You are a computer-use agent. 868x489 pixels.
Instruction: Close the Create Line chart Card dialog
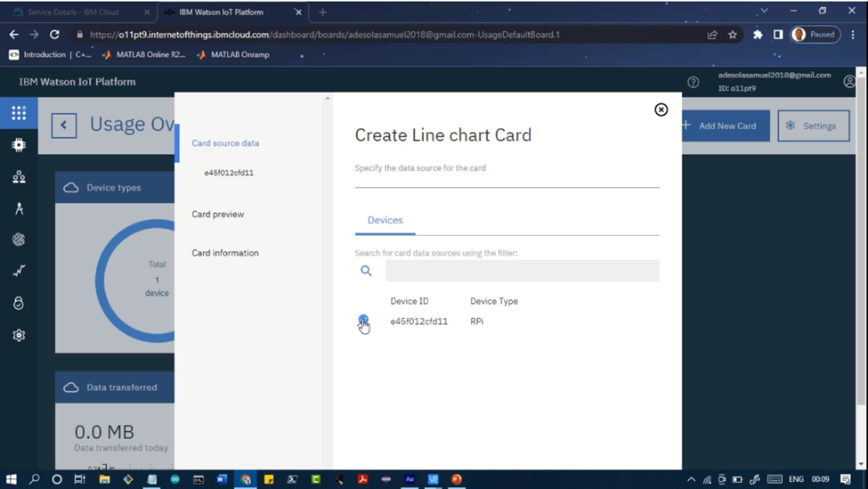pyautogui.click(x=661, y=110)
